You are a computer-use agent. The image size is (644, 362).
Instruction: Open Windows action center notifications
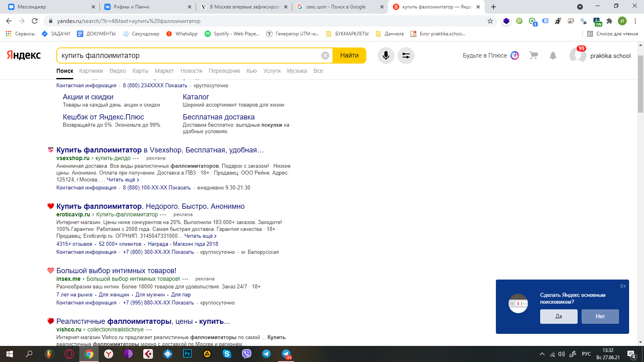click(x=632, y=354)
